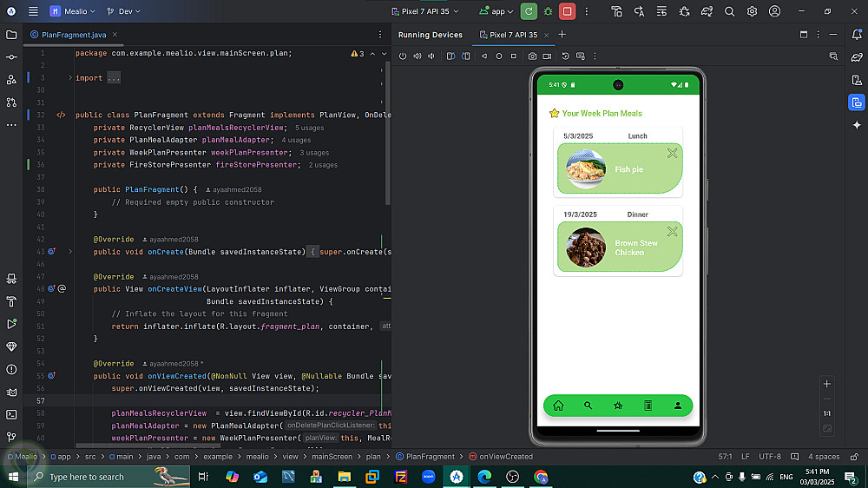Open the Project tool window folder icon

(11, 35)
